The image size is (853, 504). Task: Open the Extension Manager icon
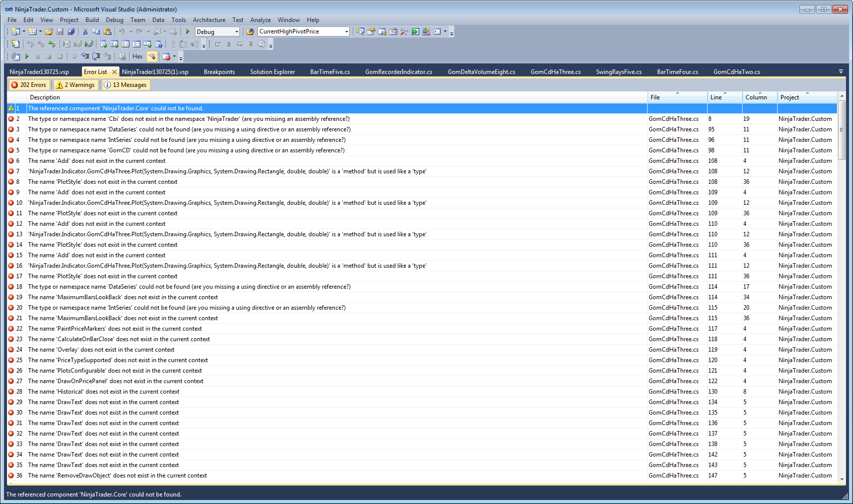[x=426, y=31]
